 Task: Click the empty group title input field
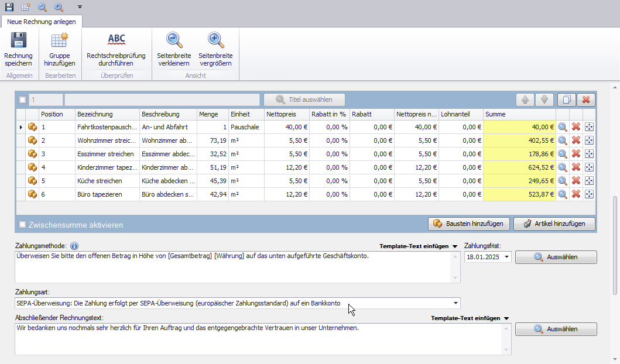(162, 99)
